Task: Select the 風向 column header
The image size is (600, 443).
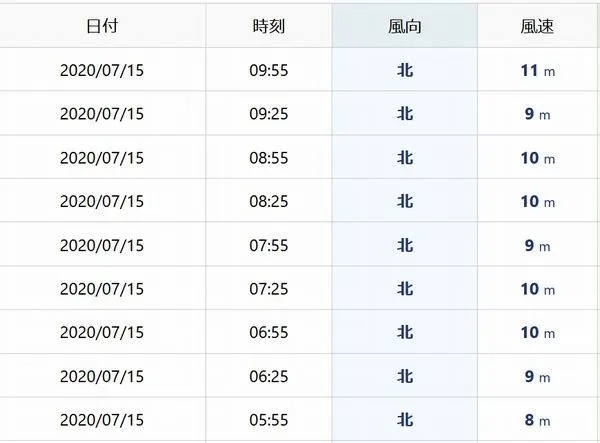Action: point(405,26)
